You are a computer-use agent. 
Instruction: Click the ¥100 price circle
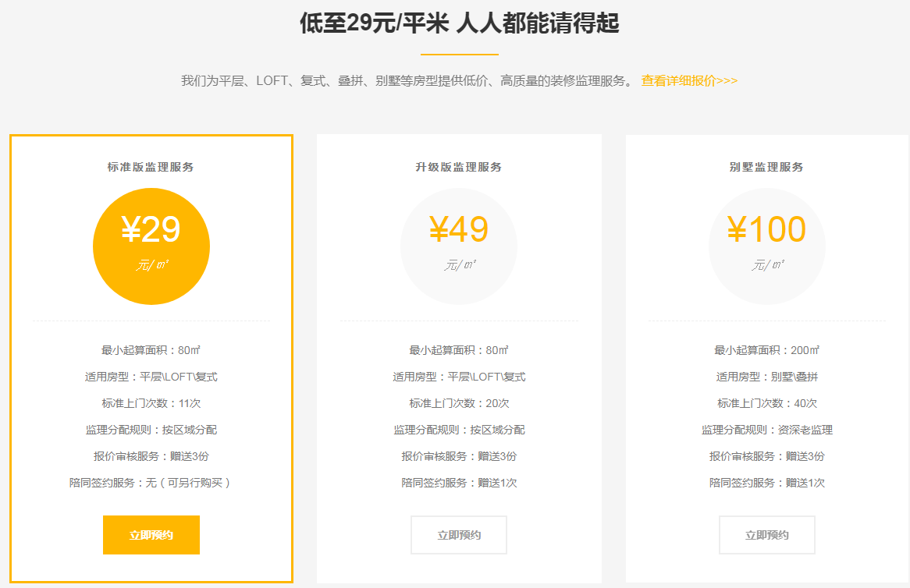coord(766,246)
